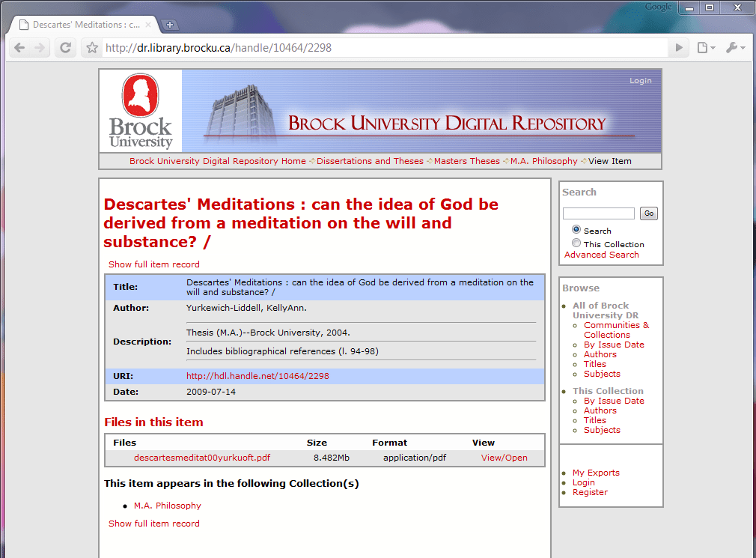Click the date value 2009-07-14
This screenshot has width=756, height=558.
[x=210, y=392]
